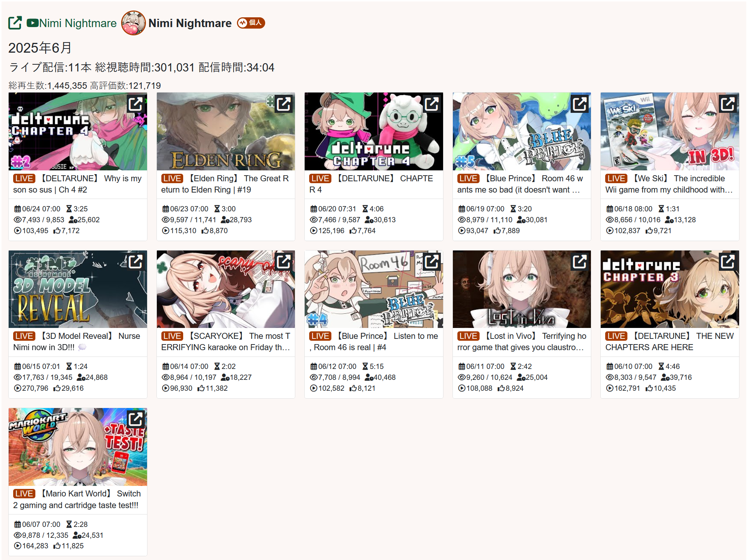Open Mario Kart World Switch 2 stream title
The image size is (747, 560).
(x=77, y=499)
